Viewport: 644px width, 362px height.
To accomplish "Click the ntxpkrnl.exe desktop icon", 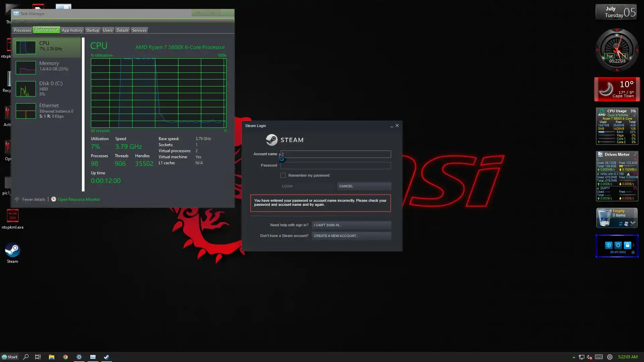I will click(x=12, y=216).
